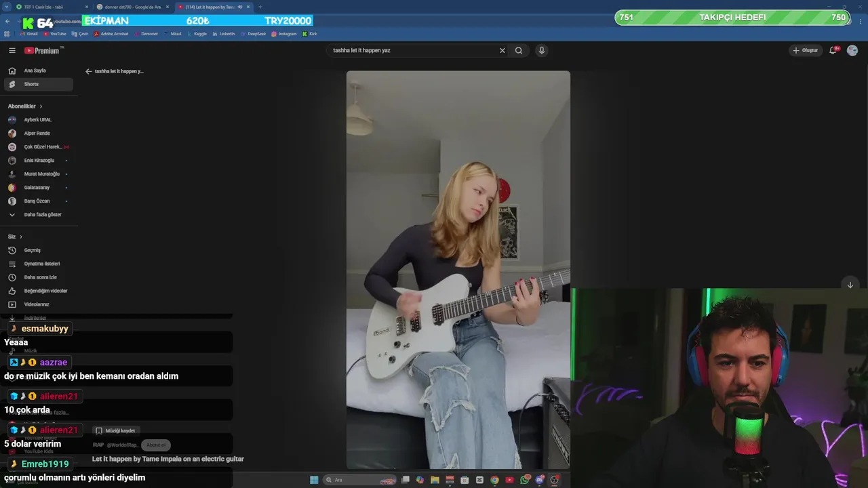Open the DeepSeek bookmark
This screenshot has height=488, width=868.
(x=253, y=33)
